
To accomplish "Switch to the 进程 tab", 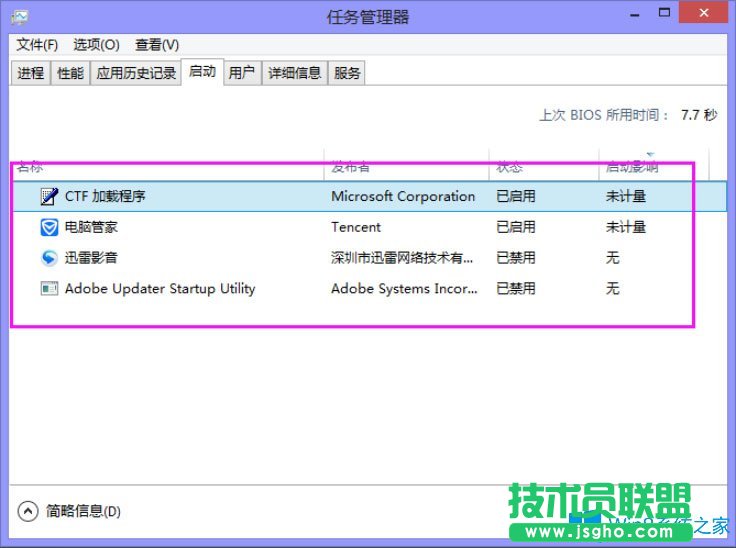I will point(31,73).
